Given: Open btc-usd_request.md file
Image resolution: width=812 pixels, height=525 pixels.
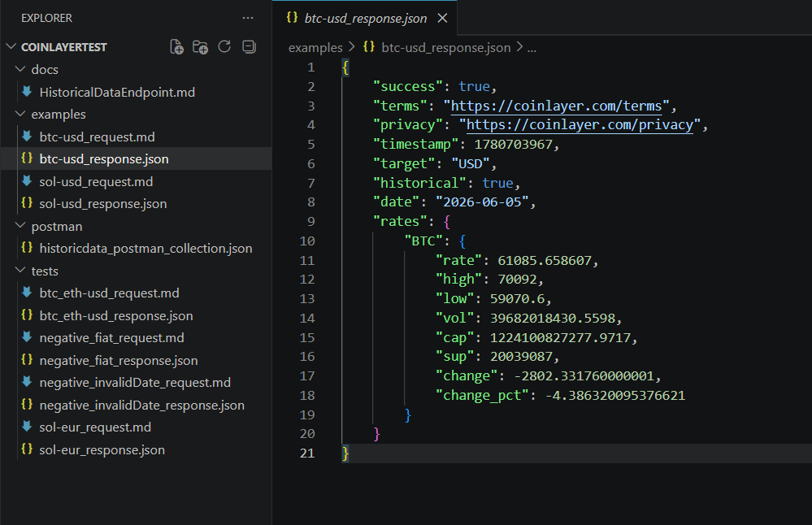Looking at the screenshot, I should tap(136, 137).
